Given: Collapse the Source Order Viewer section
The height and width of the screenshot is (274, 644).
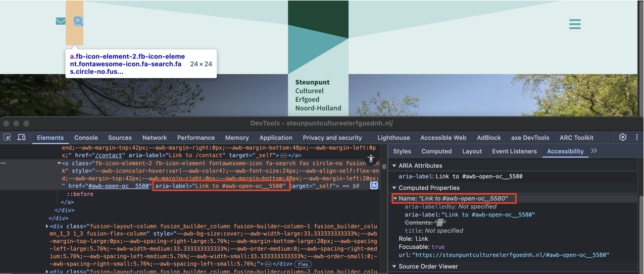Looking at the screenshot, I should (394, 266).
